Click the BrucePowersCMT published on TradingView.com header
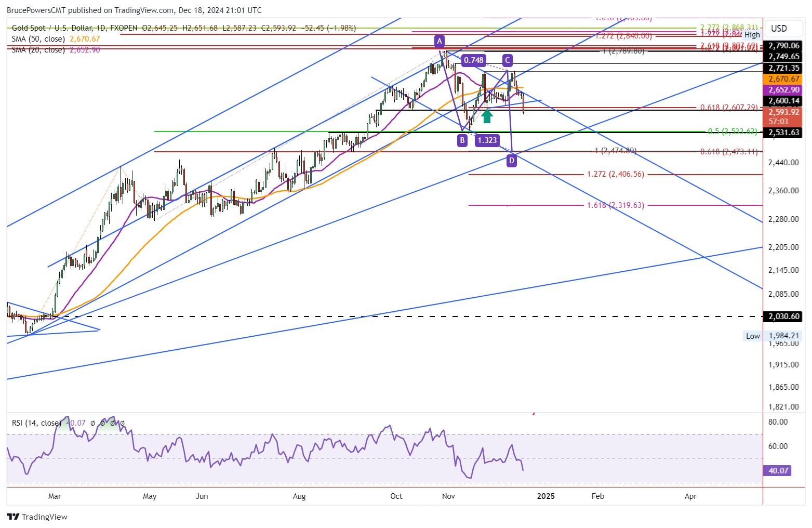Screen dimensions: 812x528 (134, 10)
